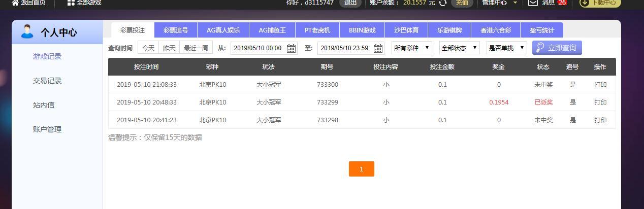Click 全部游戏 link text
This screenshot has height=209, width=644.
(89, 3)
